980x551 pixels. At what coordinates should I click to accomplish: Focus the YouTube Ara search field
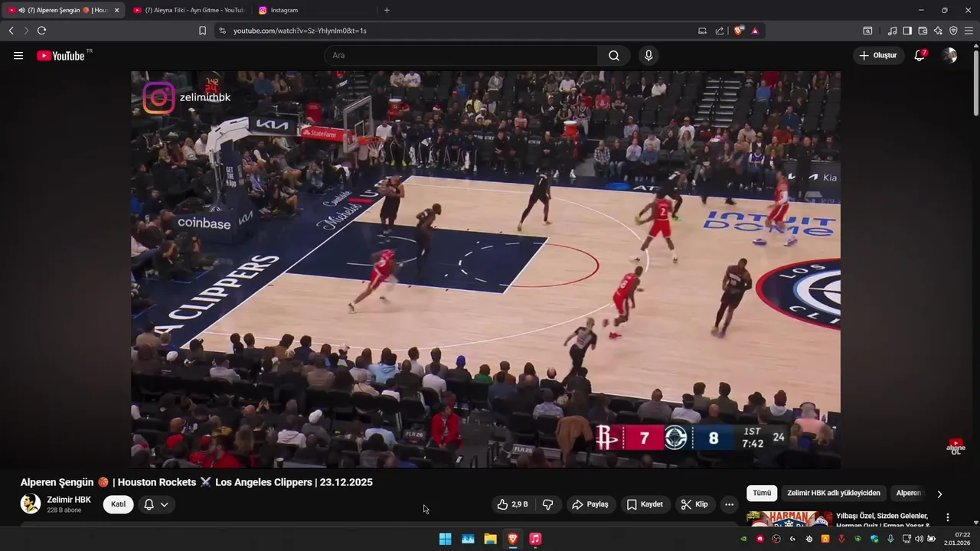(x=461, y=55)
